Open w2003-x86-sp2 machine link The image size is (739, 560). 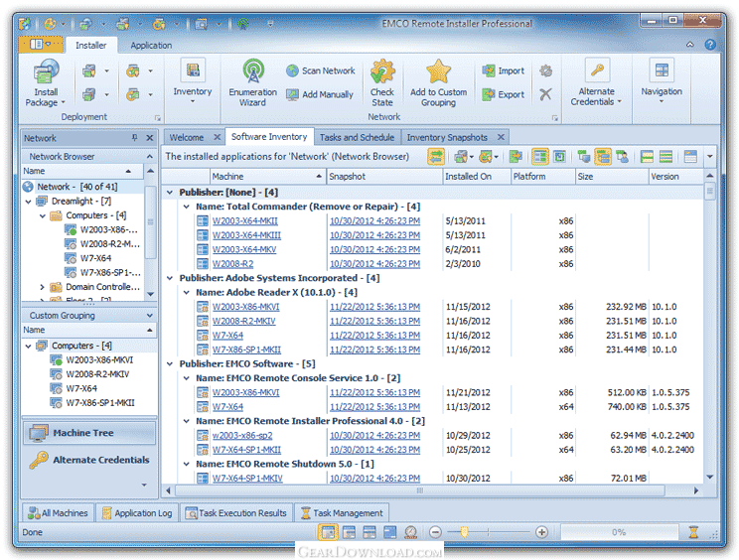(242, 436)
